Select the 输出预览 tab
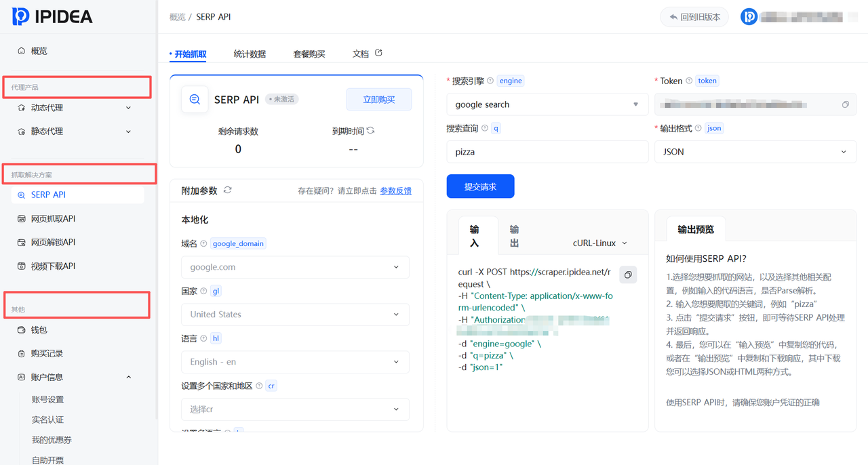This screenshot has height=465, width=868. (696, 229)
